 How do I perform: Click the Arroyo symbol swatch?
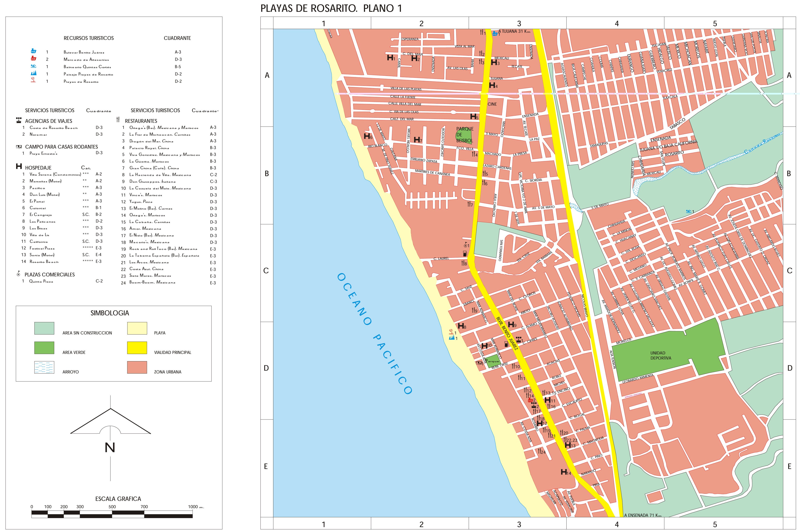[44, 367]
